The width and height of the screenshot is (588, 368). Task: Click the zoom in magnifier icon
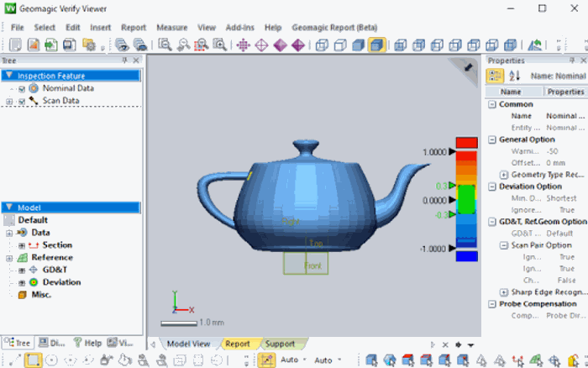click(x=220, y=45)
